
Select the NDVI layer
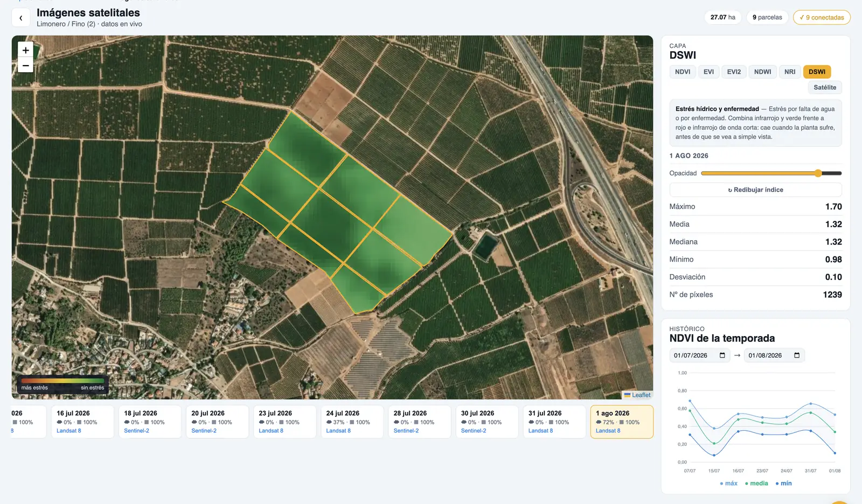point(683,72)
